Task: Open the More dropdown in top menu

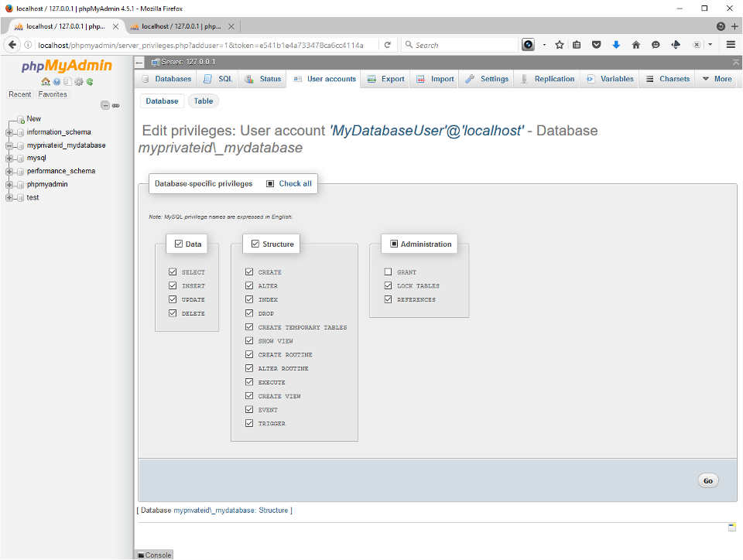Action: click(717, 79)
